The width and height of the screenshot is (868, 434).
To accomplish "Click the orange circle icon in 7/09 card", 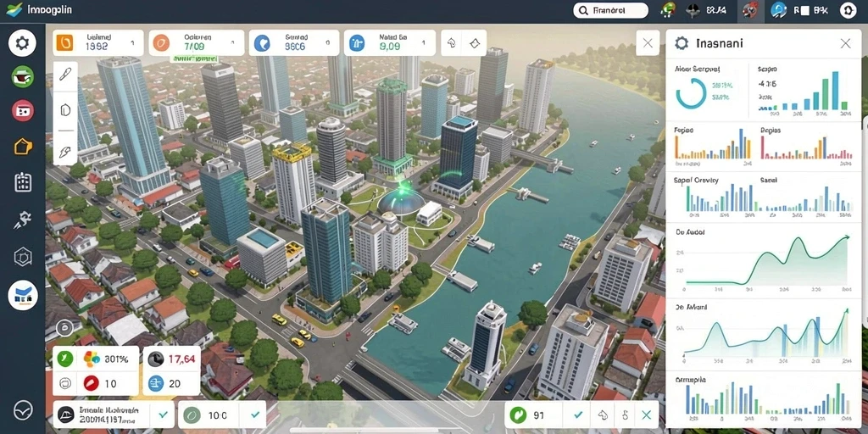I will 161,42.
